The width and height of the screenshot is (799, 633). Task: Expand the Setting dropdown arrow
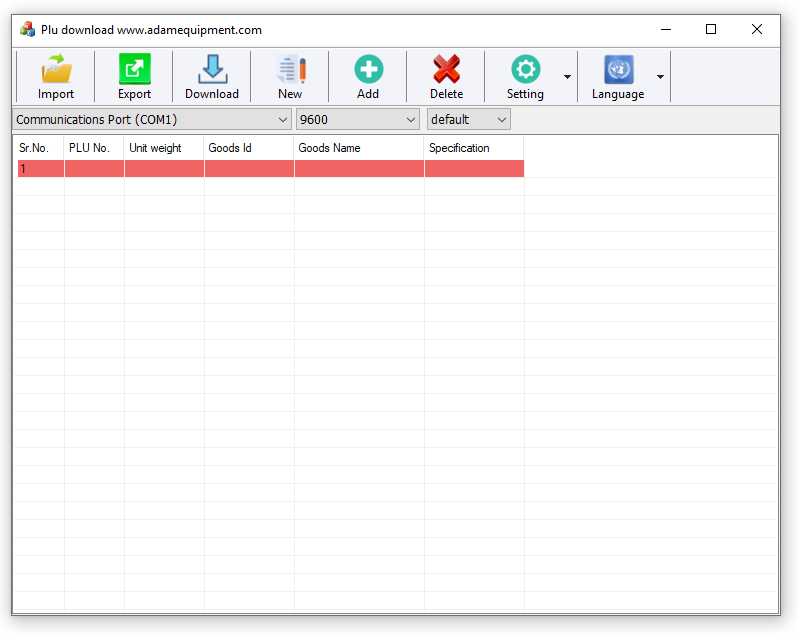pos(567,77)
